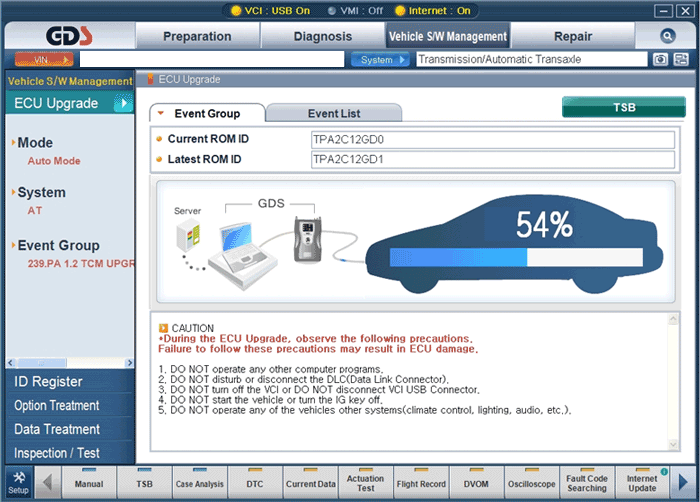
Task: Click the System button
Action: coord(380,59)
